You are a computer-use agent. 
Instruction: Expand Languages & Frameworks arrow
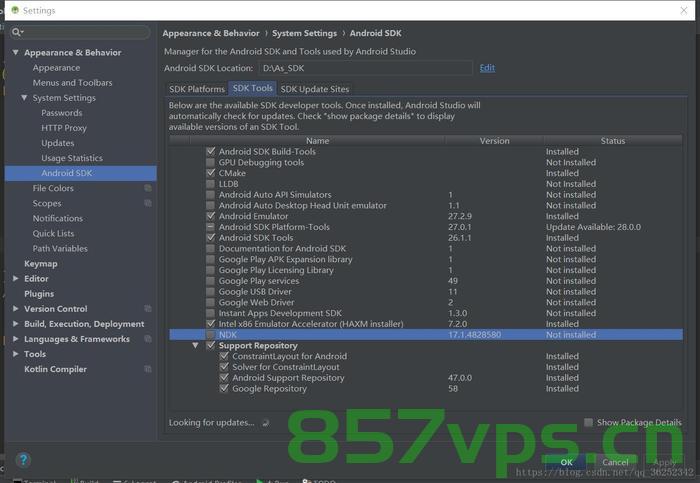[x=16, y=339]
